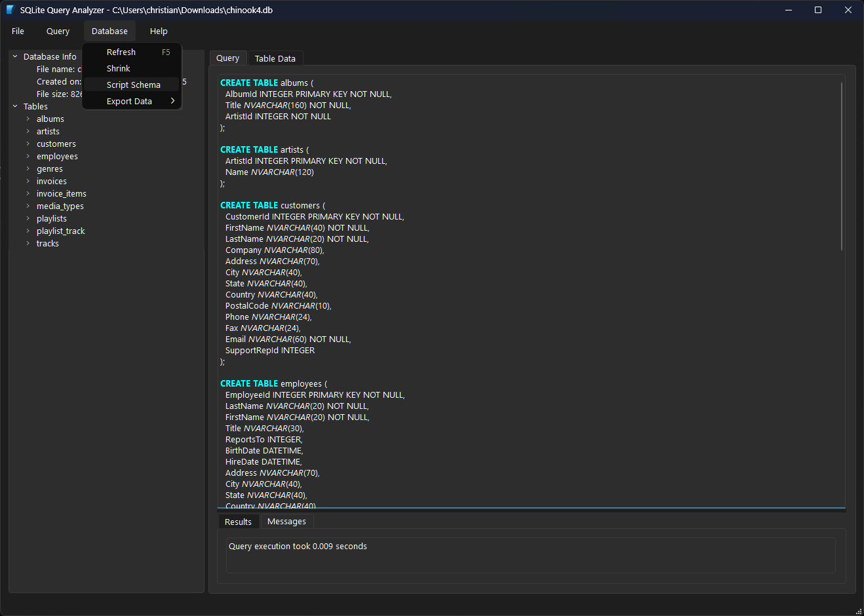Choose Refresh from the Database menu
Screen dimensions: 864x616
(132, 52)
